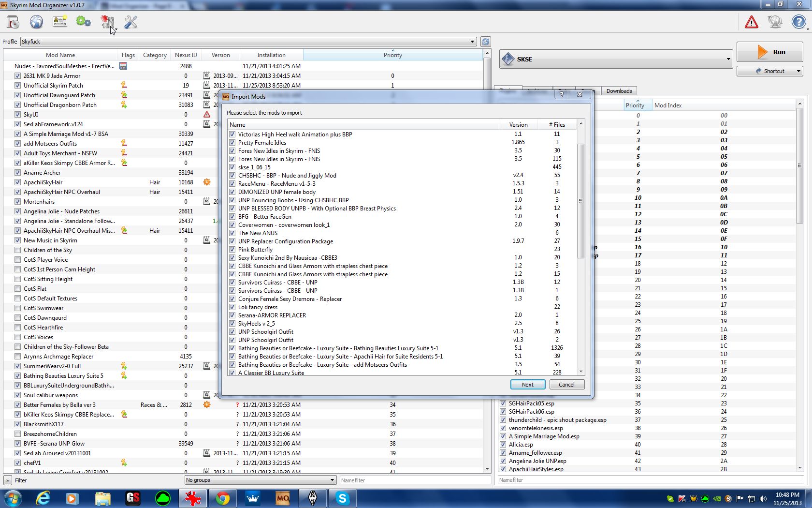
Task: Click the Namefilter field under the plugin list
Action: (652, 480)
